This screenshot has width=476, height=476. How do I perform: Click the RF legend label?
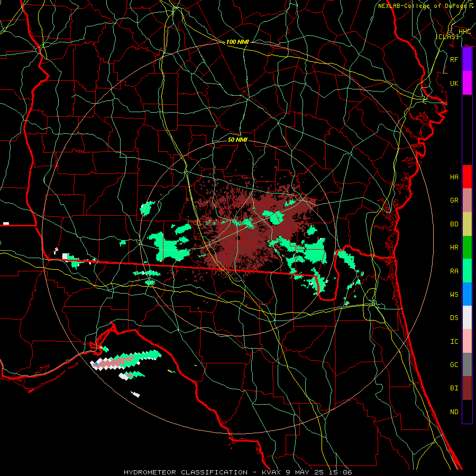(x=454, y=59)
